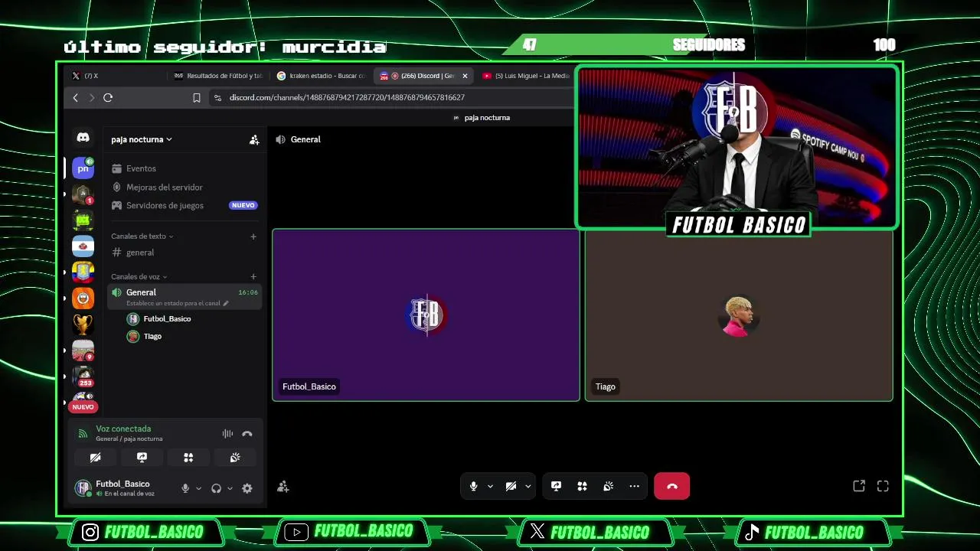The height and width of the screenshot is (551, 980).
Task: Click "Voz conectada" connection status text
Action: pos(123,429)
